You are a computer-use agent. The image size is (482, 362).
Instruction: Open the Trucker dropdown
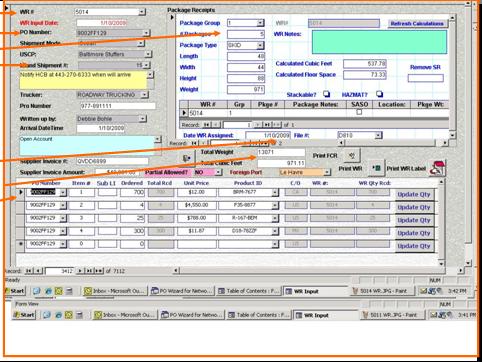pyautogui.click(x=144, y=95)
